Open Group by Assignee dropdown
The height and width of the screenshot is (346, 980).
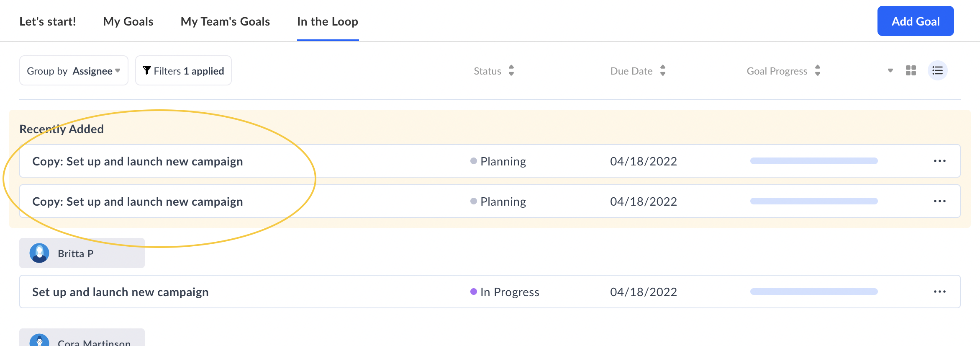click(74, 71)
